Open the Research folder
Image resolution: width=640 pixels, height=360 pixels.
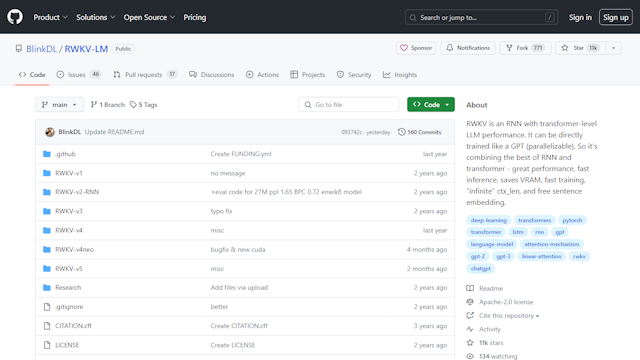tap(68, 287)
